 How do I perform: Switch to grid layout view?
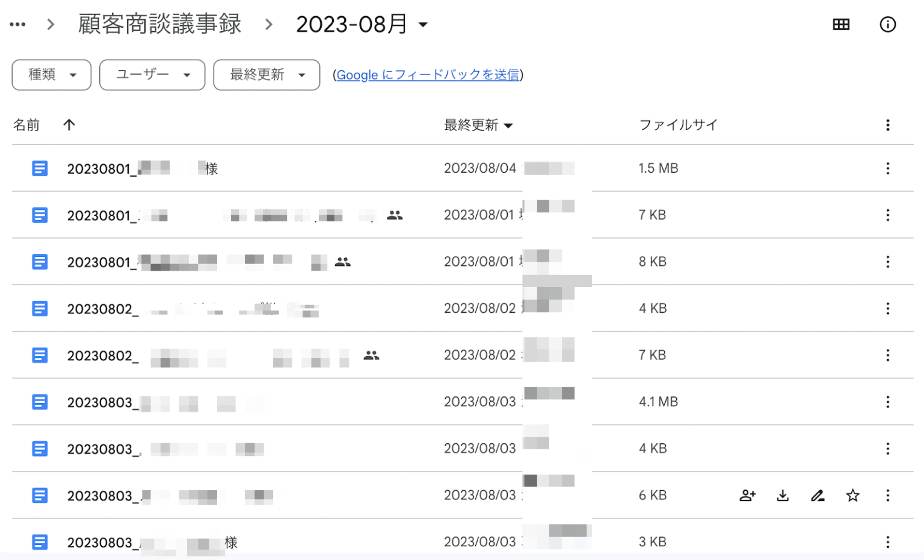click(841, 25)
